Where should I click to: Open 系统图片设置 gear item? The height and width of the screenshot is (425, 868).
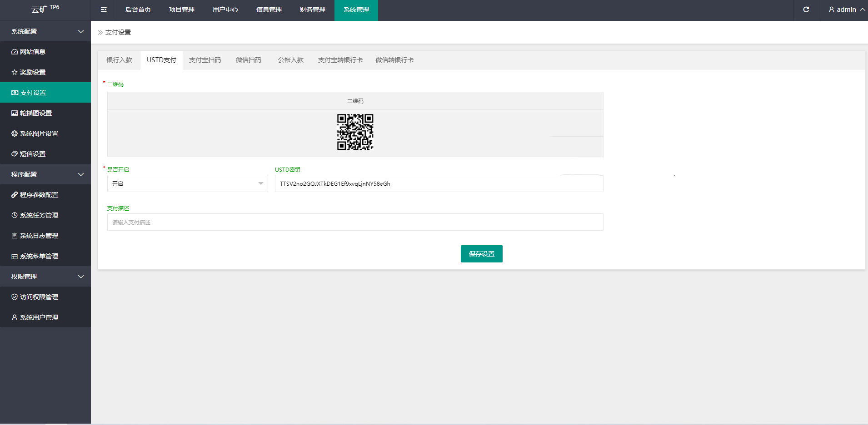click(x=39, y=133)
